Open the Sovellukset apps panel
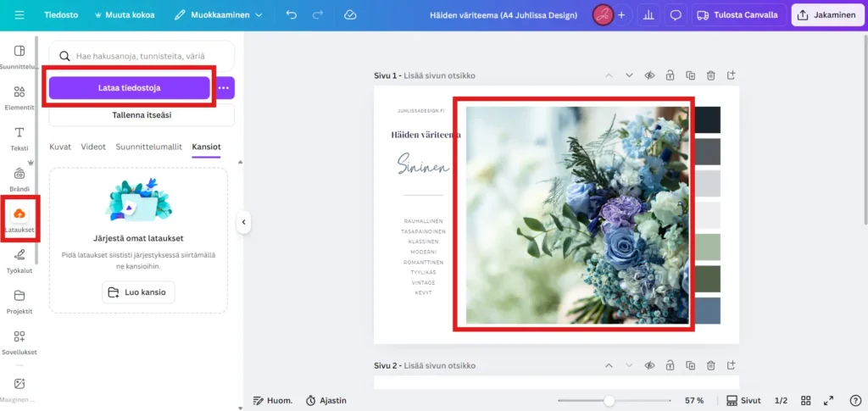Screen dimensions: 868x411 pyautogui.click(x=19, y=343)
